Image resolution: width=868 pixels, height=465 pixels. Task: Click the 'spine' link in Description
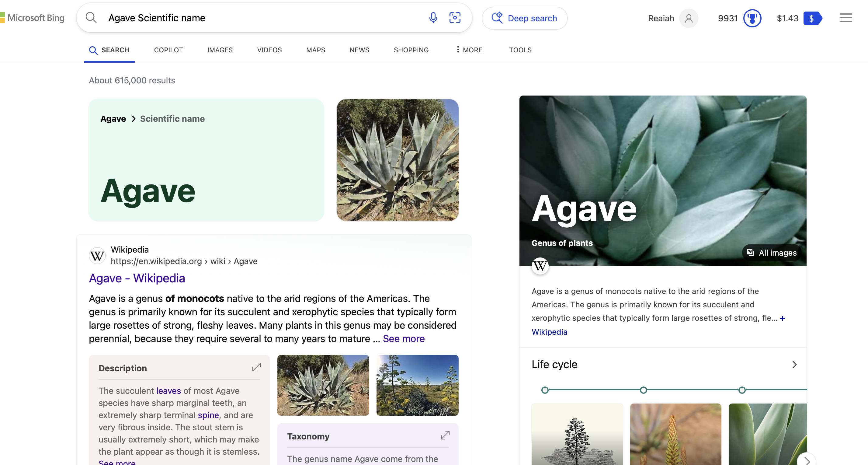pos(208,415)
